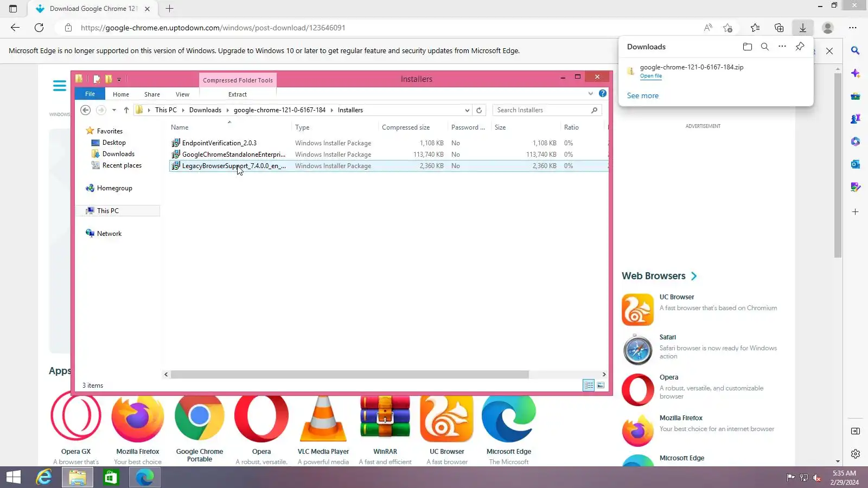Image resolution: width=868 pixels, height=488 pixels.
Task: Select Homegroup in navigation pane
Action: point(114,188)
